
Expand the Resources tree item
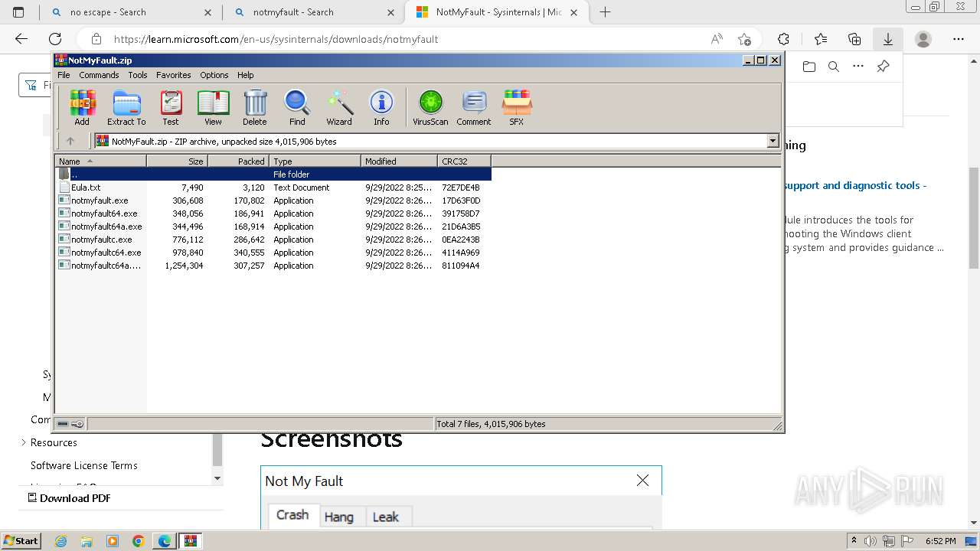(24, 442)
